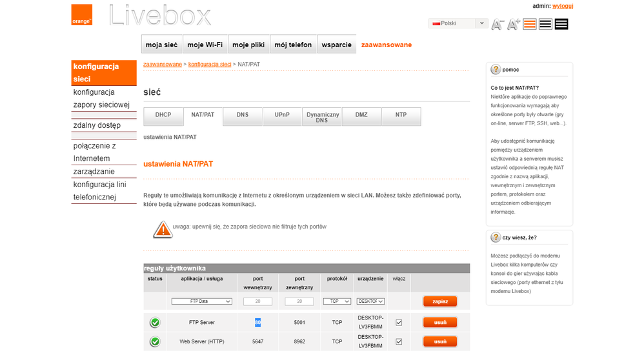This screenshot has width=644, height=355.
Task: Click the green status icon for FTP Server
Action: tap(155, 323)
